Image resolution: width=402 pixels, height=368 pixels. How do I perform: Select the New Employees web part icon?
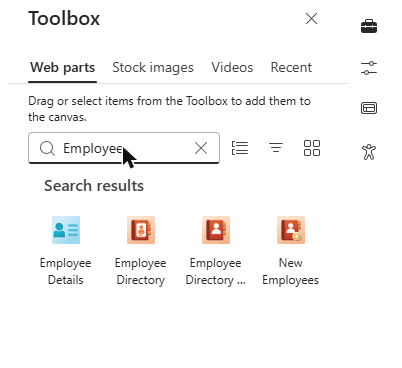(291, 230)
